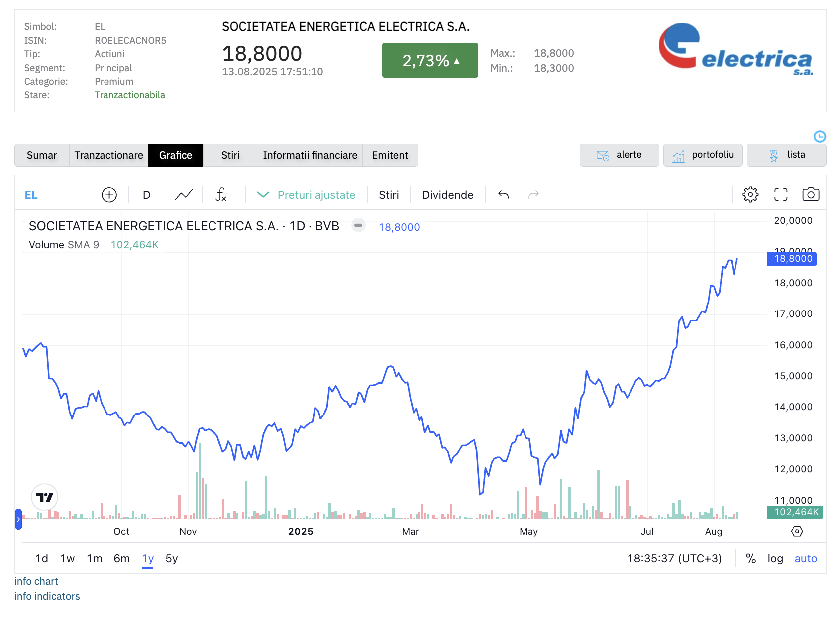Click the undo arrow in chart toolbar

504,195
